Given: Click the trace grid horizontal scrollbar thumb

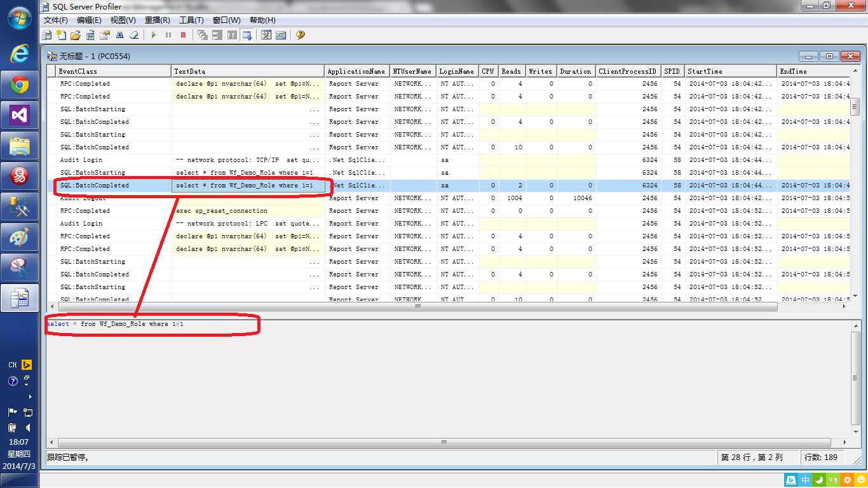Looking at the screenshot, I should pos(417,306).
